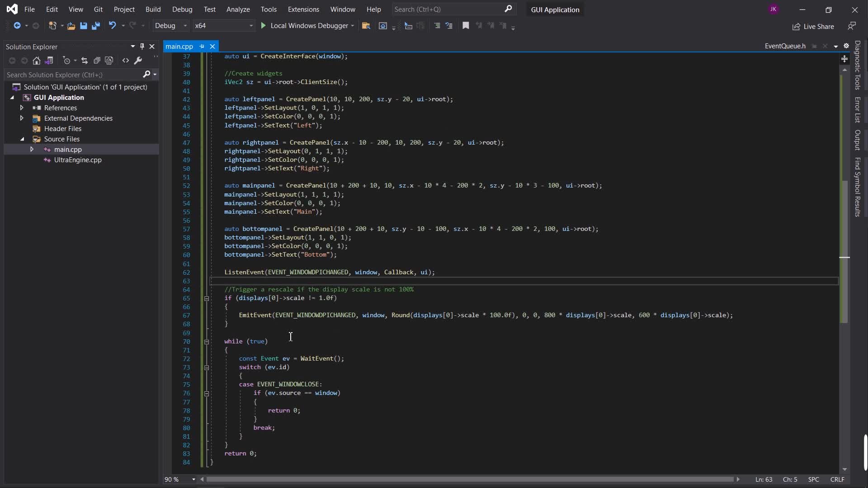Toggle bookmark icon in the toolbar
868x488 pixels.
click(466, 26)
